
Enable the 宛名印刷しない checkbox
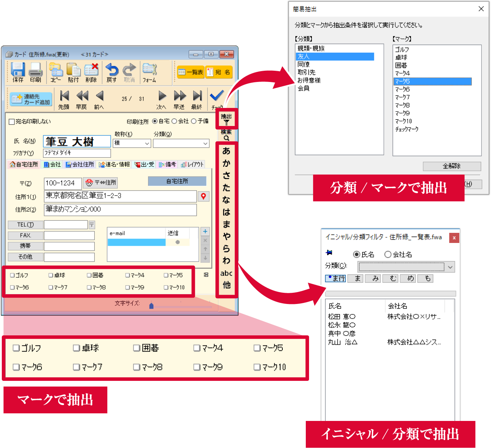[x=12, y=122]
